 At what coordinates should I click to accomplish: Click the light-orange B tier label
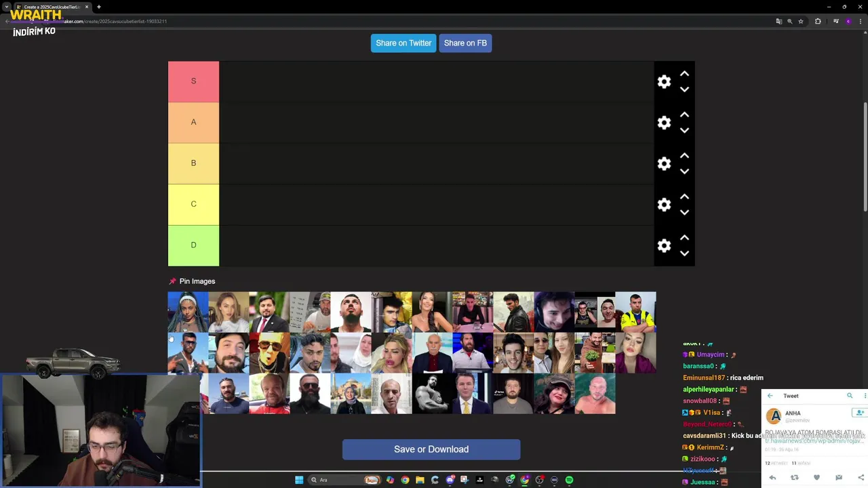[193, 163]
